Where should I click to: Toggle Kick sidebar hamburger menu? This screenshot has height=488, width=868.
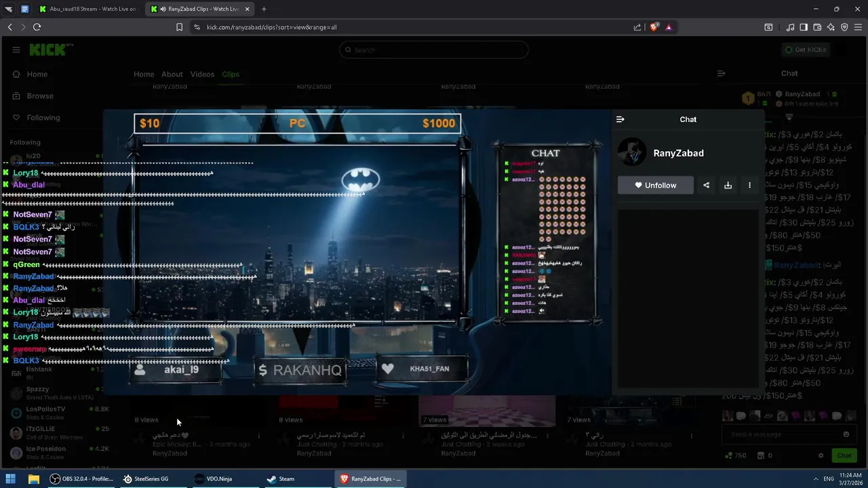tap(16, 49)
